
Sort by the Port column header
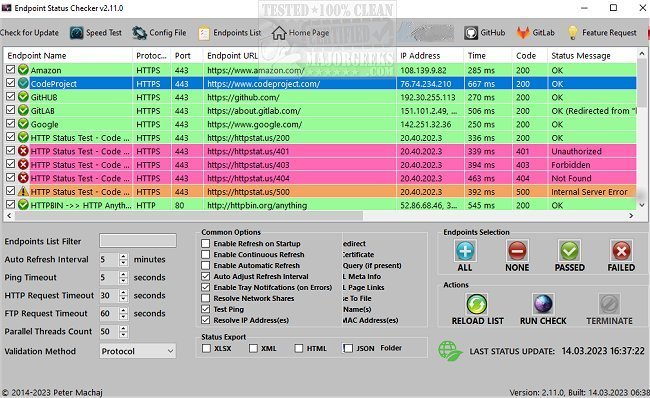click(187, 56)
